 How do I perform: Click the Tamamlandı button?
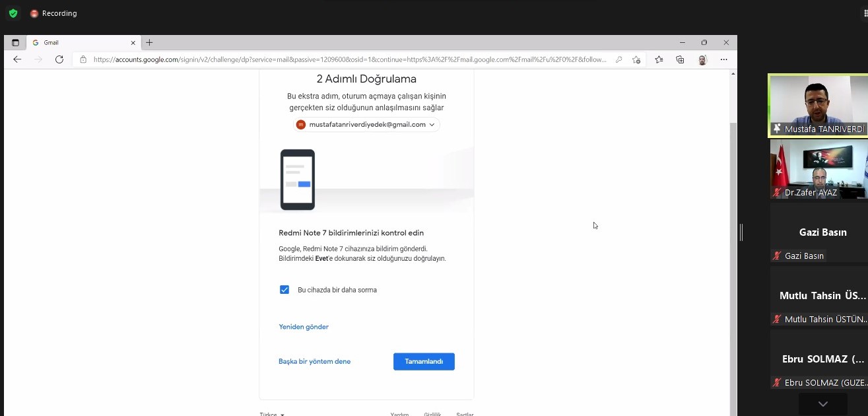tap(424, 361)
